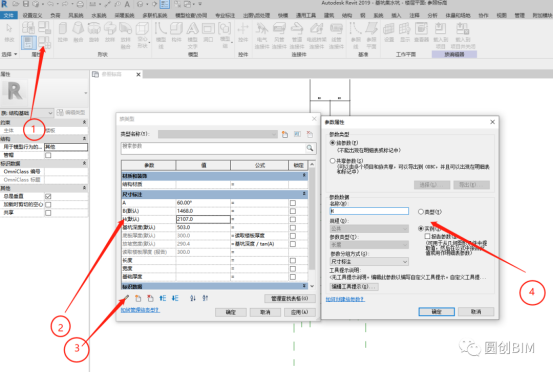Select the Opening (洞口) tool
The image size is (553, 373).
click(208, 32)
